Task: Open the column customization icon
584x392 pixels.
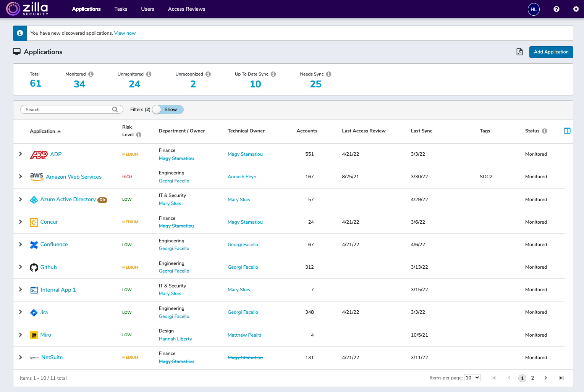Action: [x=567, y=131]
